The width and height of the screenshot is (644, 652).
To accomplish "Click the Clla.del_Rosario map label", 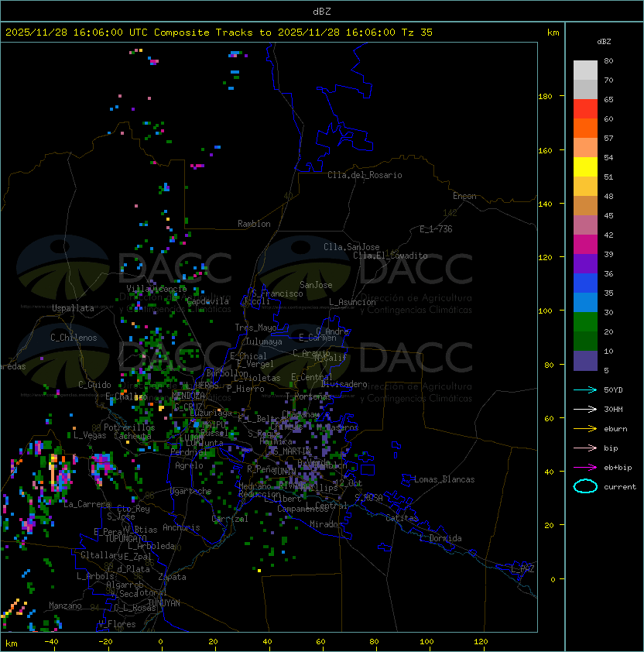I will [365, 175].
